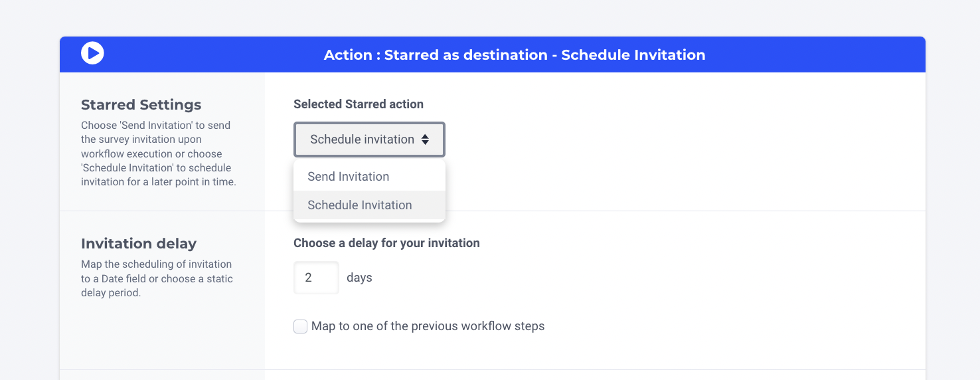The image size is (980, 380).
Task: Click the 'Selected Starred action' field label
Action: [359, 104]
